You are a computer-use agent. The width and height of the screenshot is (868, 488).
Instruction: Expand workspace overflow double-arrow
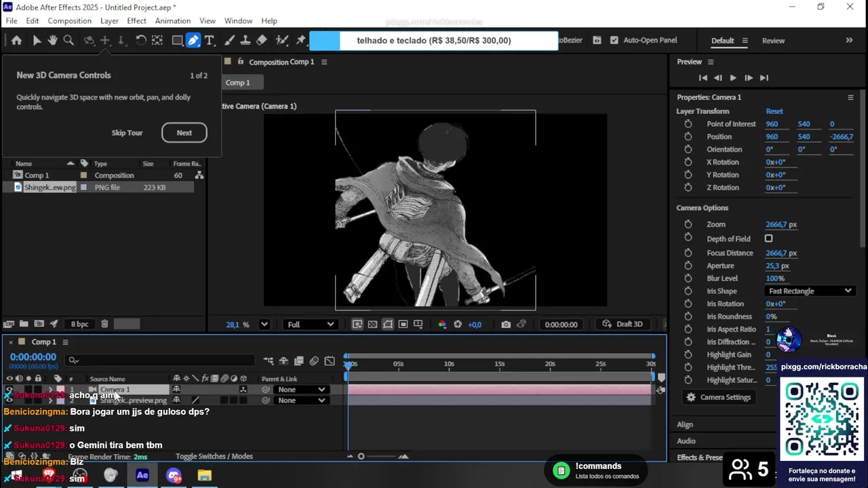(x=849, y=41)
